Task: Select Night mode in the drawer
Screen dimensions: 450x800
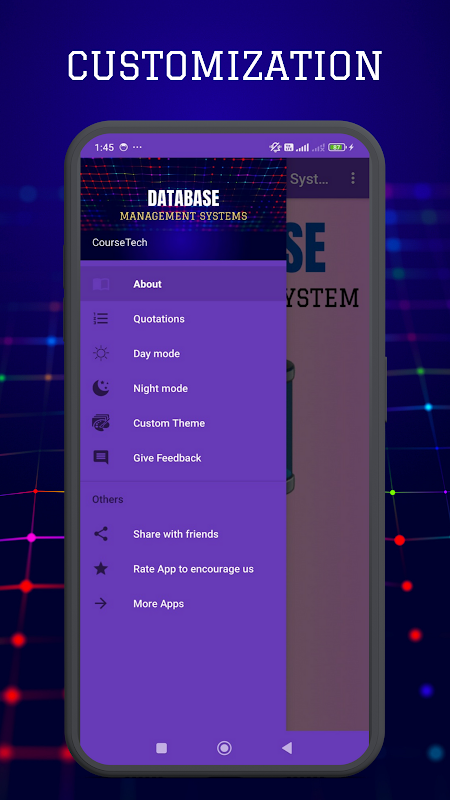Action: coord(183,388)
